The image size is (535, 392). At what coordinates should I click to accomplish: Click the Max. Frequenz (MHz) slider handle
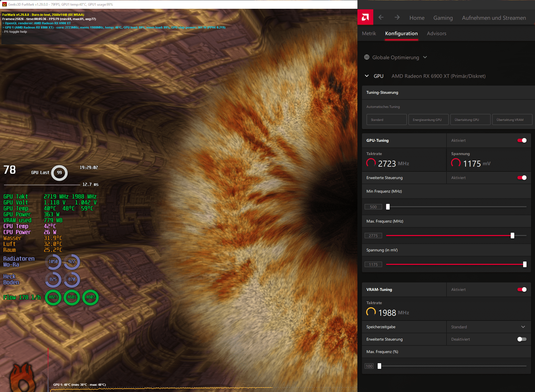[x=512, y=236]
